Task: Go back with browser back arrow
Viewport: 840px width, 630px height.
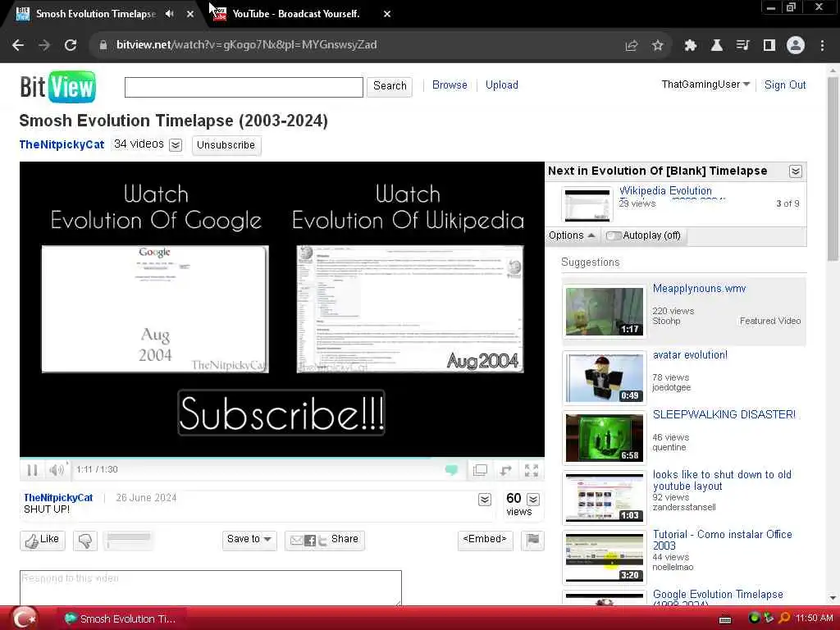Action: coord(18,45)
